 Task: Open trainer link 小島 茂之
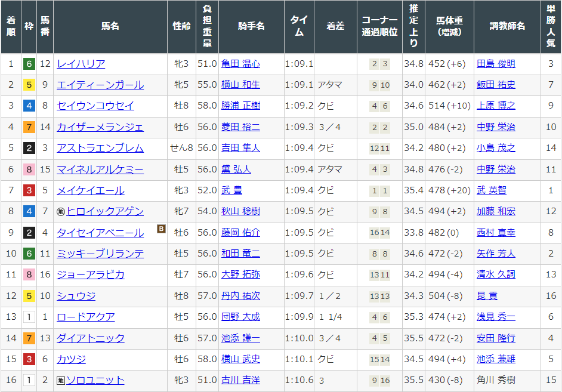[496, 148]
